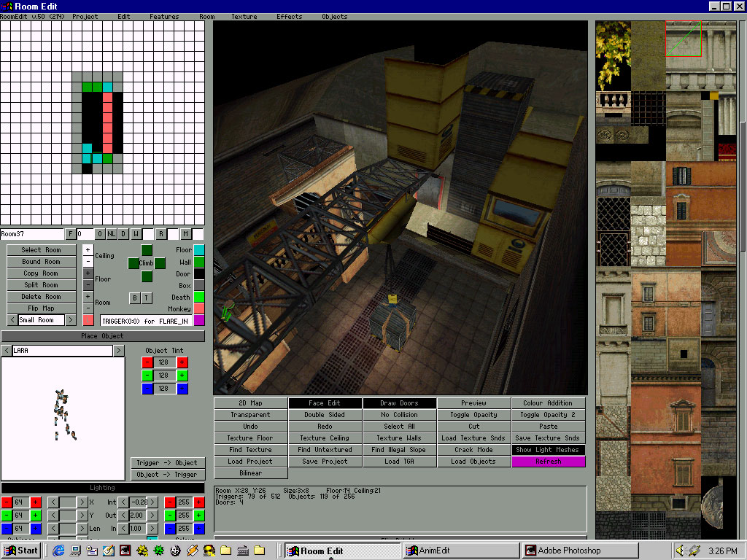This screenshot has width=747, height=560.
Task: Click the top Climb direction square
Action: 147,250
